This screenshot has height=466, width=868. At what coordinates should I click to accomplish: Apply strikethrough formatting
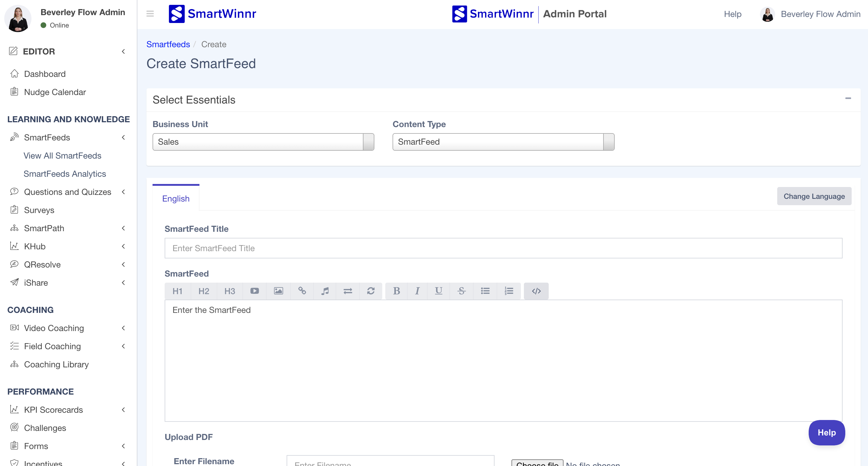click(461, 291)
